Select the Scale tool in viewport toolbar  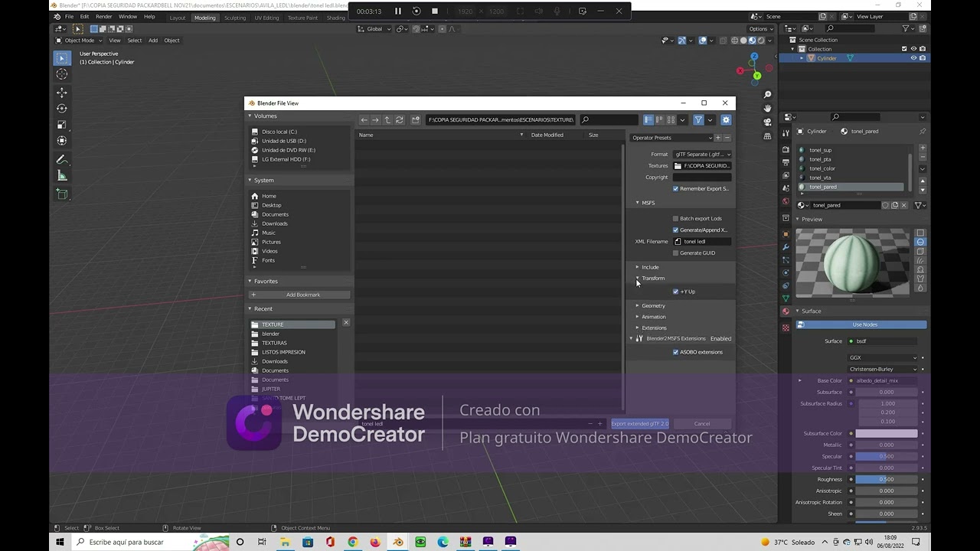pos(62,125)
